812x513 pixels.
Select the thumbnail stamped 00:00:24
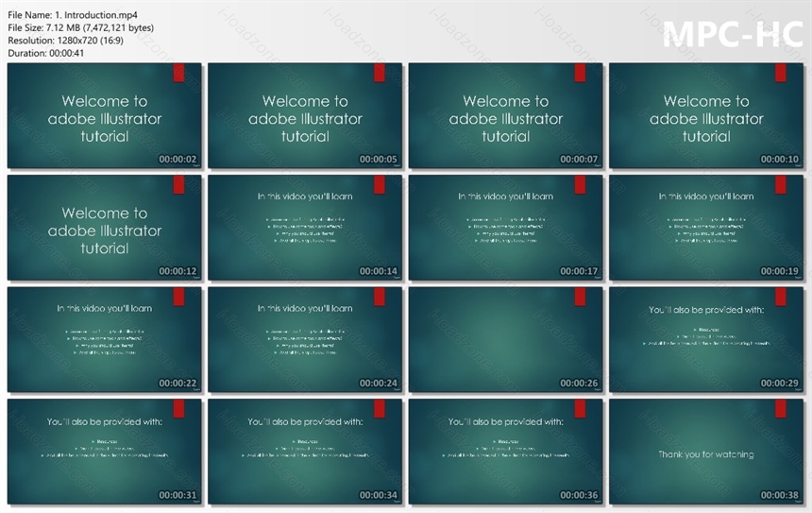pyautogui.click(x=305, y=340)
